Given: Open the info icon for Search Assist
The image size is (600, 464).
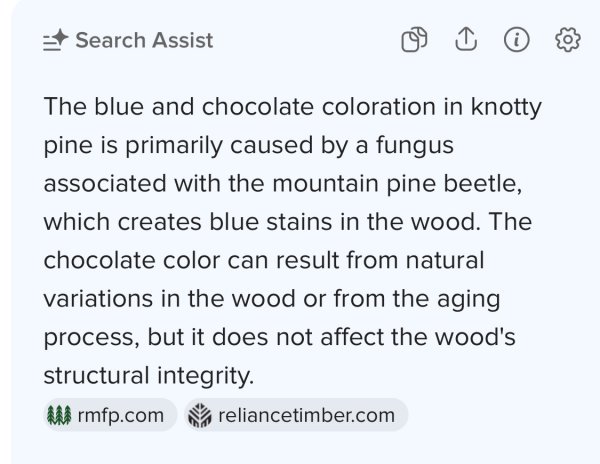Looking at the screenshot, I should pyautogui.click(x=516, y=40).
